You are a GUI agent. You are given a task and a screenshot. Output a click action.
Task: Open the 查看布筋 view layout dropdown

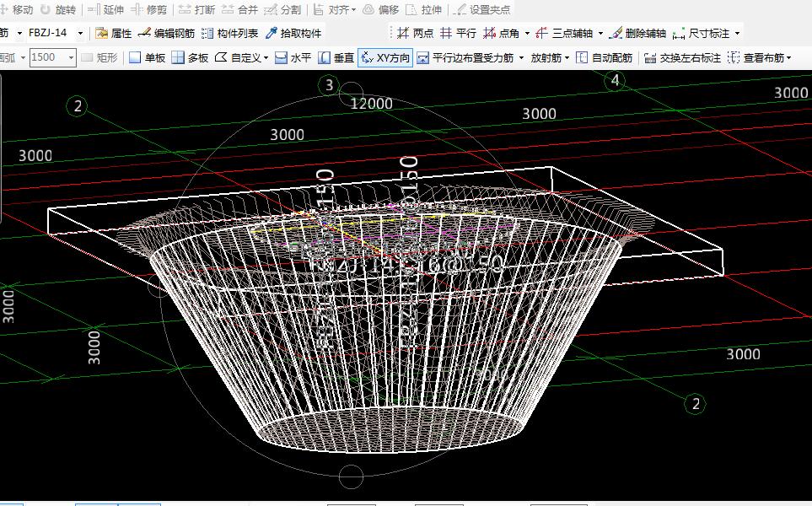click(x=789, y=58)
